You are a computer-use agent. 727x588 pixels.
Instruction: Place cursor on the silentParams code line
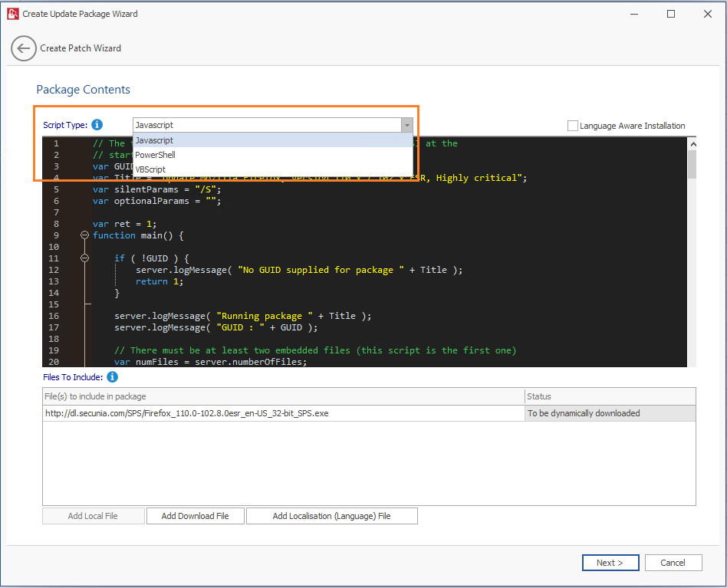(x=156, y=189)
